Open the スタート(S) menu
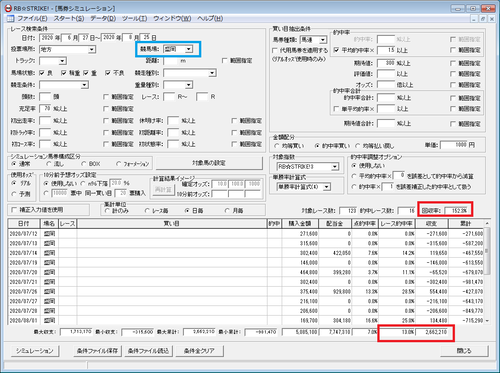Viewport: 500px width, 373px height. click(x=69, y=19)
